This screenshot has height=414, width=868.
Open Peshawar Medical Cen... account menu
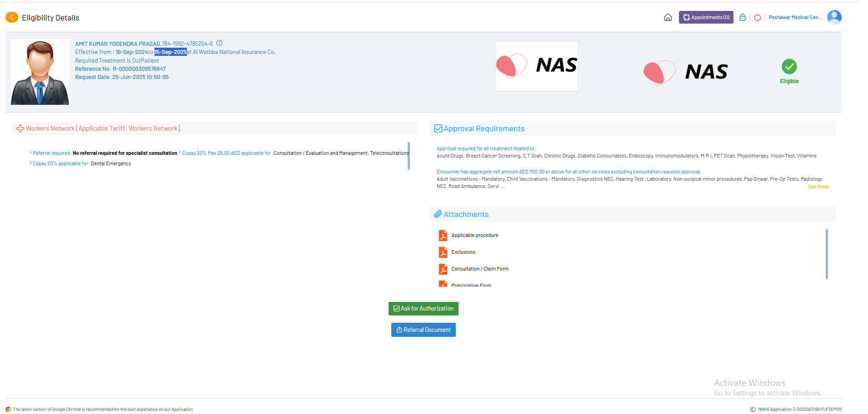[x=795, y=17]
